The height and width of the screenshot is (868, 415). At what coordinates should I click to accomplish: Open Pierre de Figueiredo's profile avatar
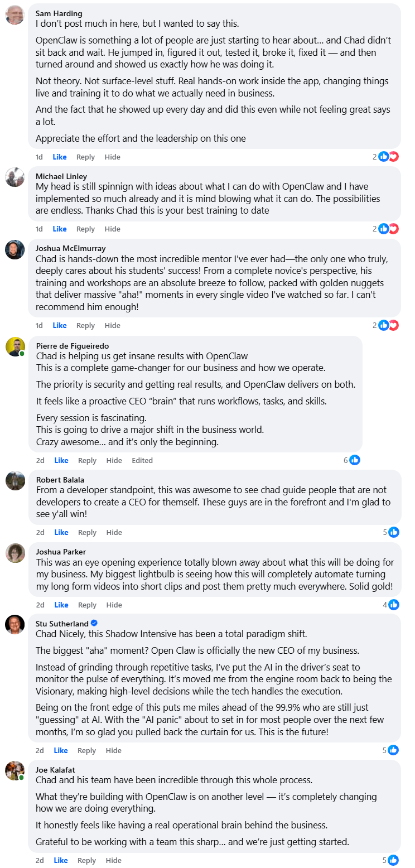15,346
